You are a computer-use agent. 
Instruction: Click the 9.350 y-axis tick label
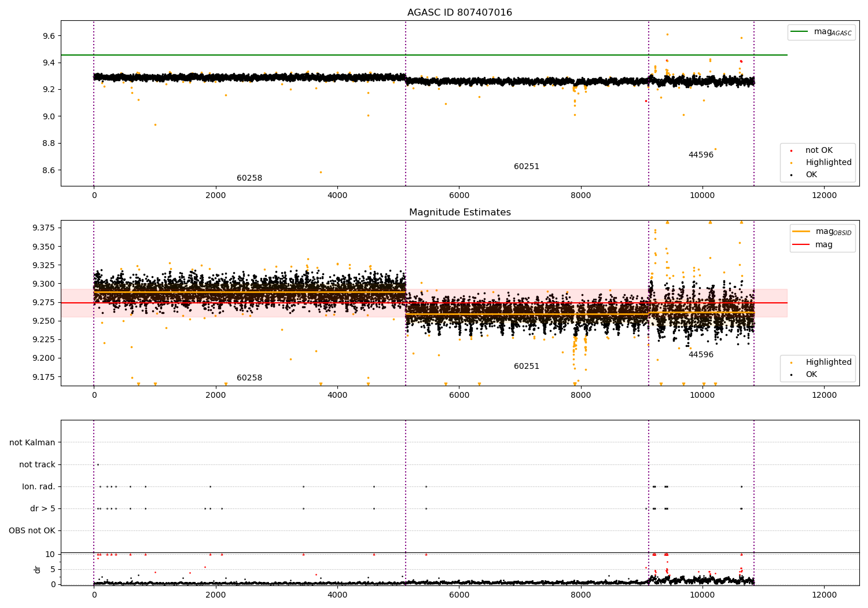(x=44, y=247)
